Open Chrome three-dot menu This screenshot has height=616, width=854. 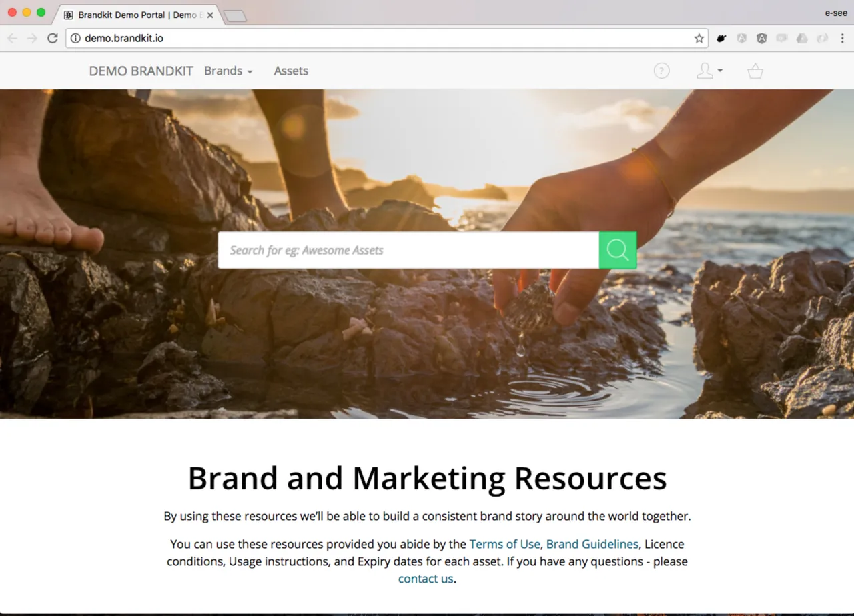pos(843,39)
